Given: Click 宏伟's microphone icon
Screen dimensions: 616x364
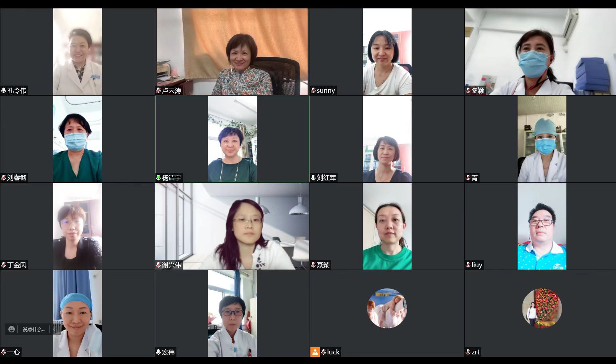Looking at the screenshot, I should coord(158,352).
